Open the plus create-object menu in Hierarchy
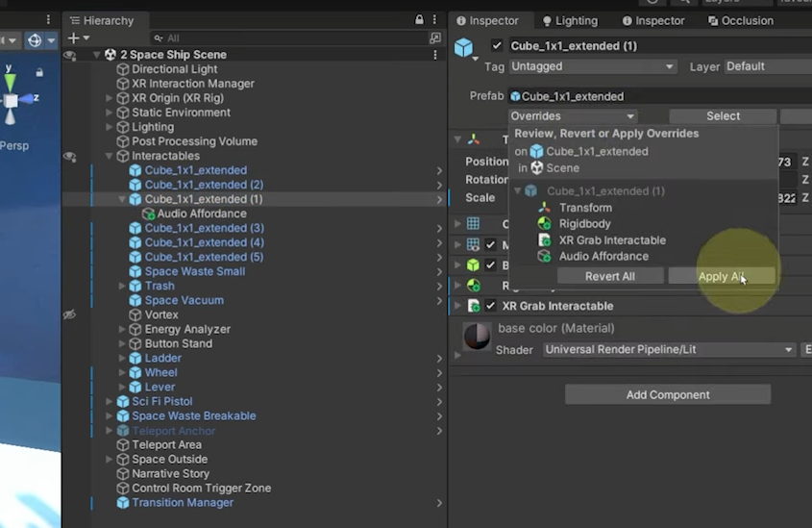Image resolution: width=812 pixels, height=528 pixels. point(78,38)
